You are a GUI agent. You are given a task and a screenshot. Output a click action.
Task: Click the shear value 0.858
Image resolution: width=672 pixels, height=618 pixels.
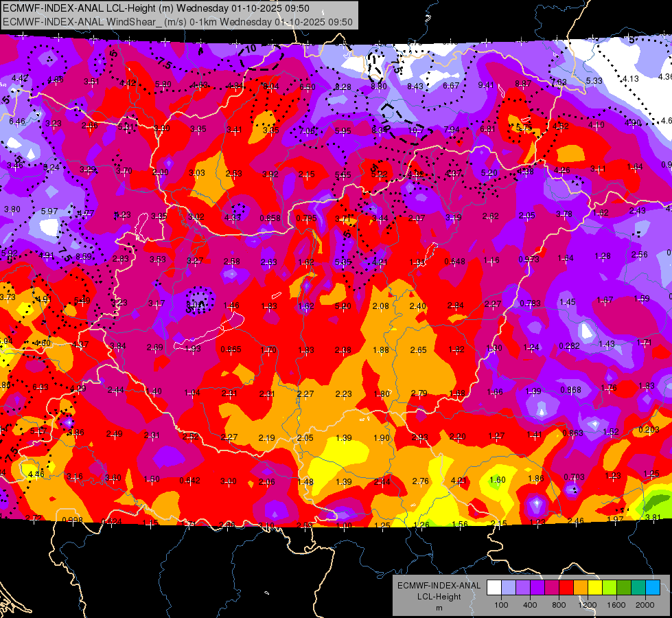(x=270, y=218)
